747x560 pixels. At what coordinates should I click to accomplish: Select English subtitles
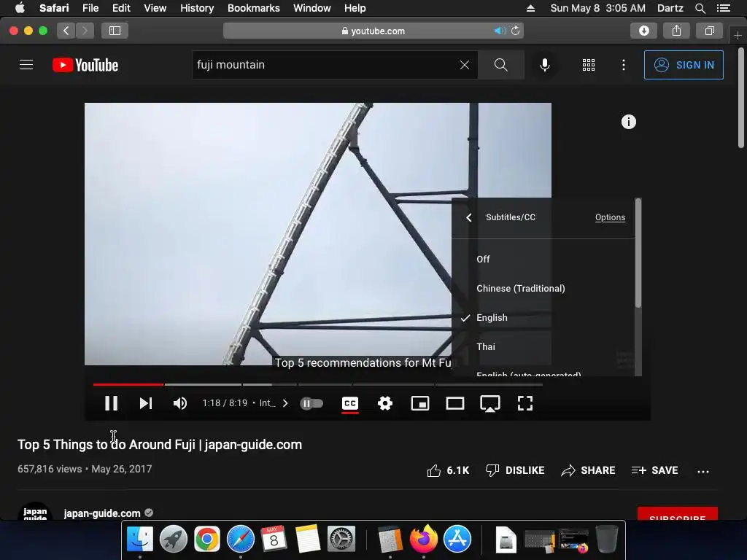pos(543,318)
